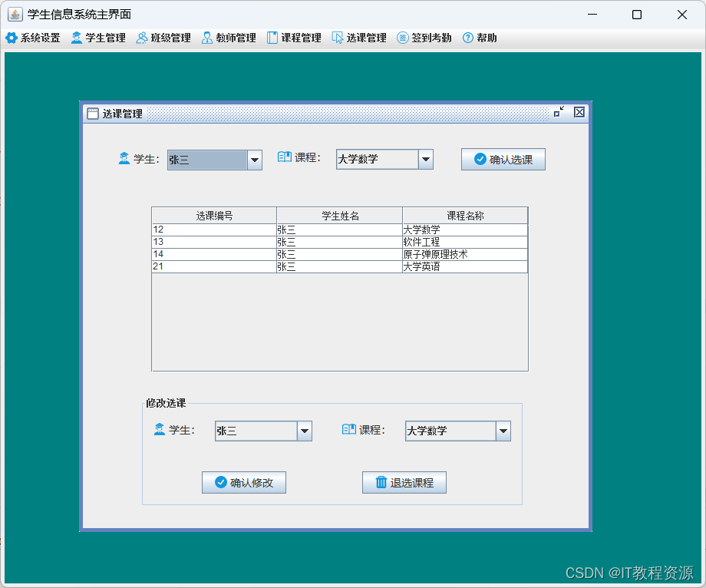The height and width of the screenshot is (588, 706).
Task: Click 张三 in the 大学英语 row
Action: (340, 266)
